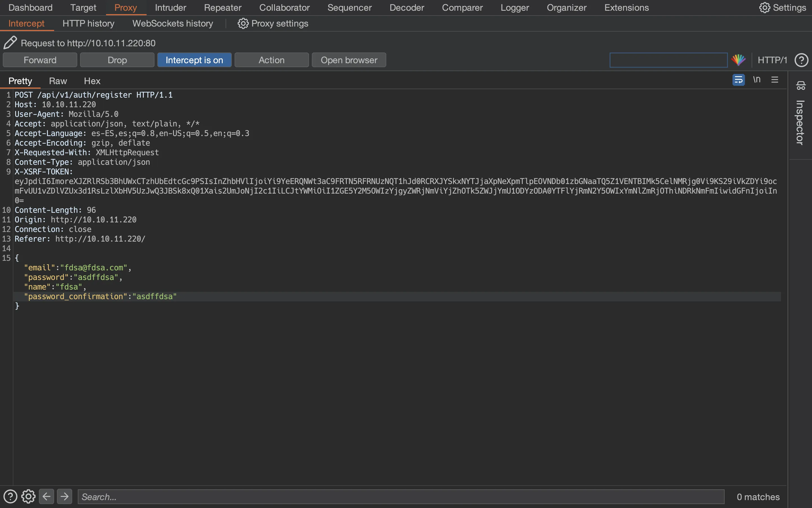Click the Inspector layout icon

[801, 85]
